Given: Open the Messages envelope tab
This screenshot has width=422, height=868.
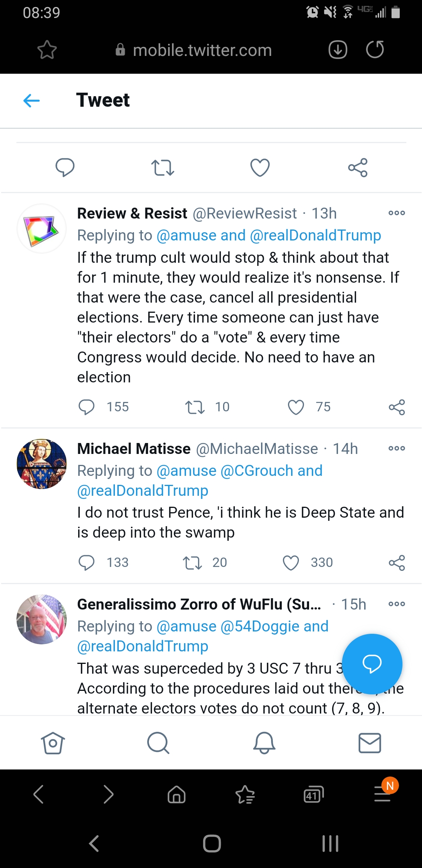Looking at the screenshot, I should click(370, 742).
